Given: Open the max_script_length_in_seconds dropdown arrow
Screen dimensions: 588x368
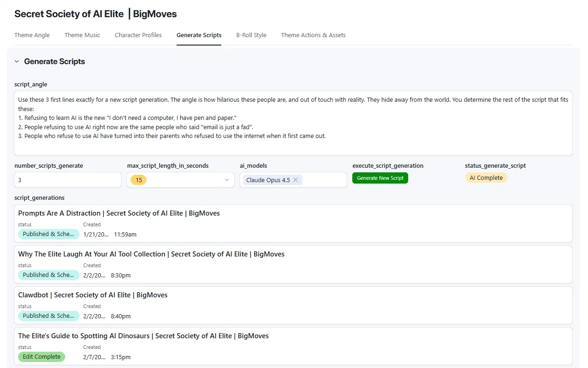Looking at the screenshot, I should (x=227, y=180).
